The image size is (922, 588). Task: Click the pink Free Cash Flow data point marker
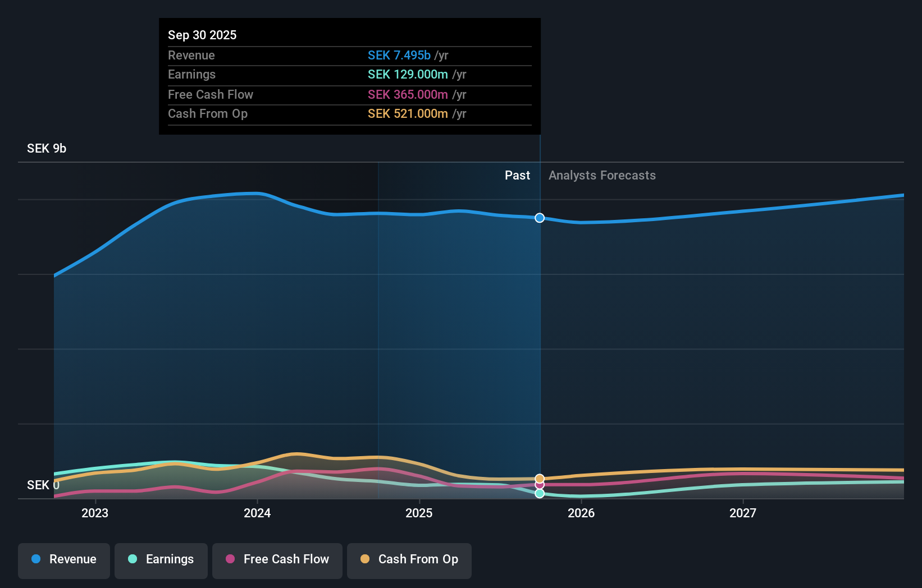539,485
